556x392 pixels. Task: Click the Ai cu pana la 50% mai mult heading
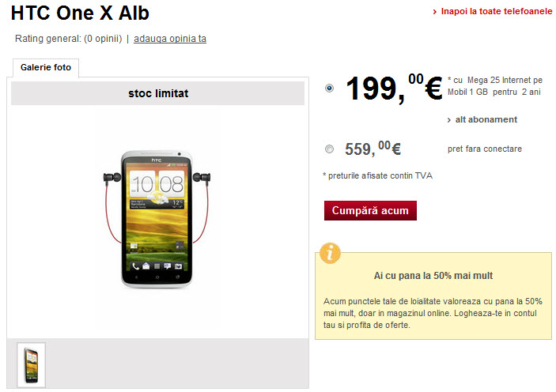(x=433, y=275)
